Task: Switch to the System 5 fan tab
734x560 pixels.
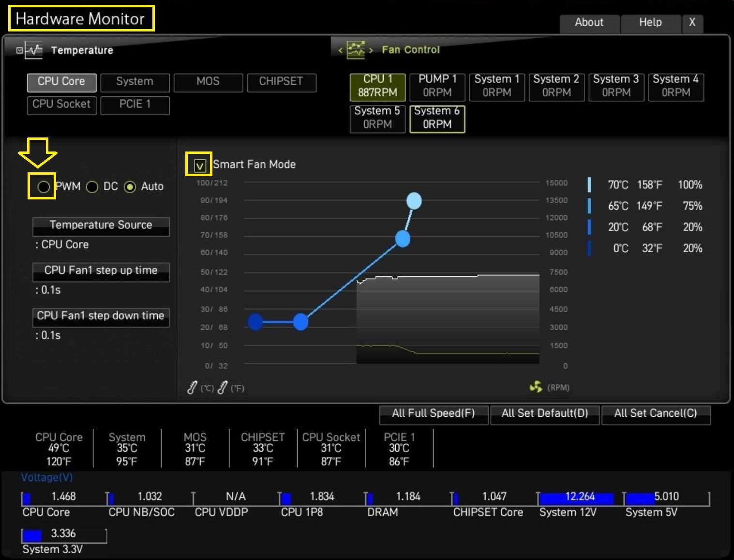Action: tap(377, 118)
